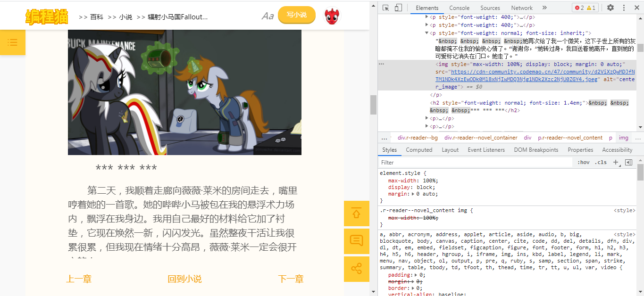Add a new style rule with plus icon

coord(615,162)
